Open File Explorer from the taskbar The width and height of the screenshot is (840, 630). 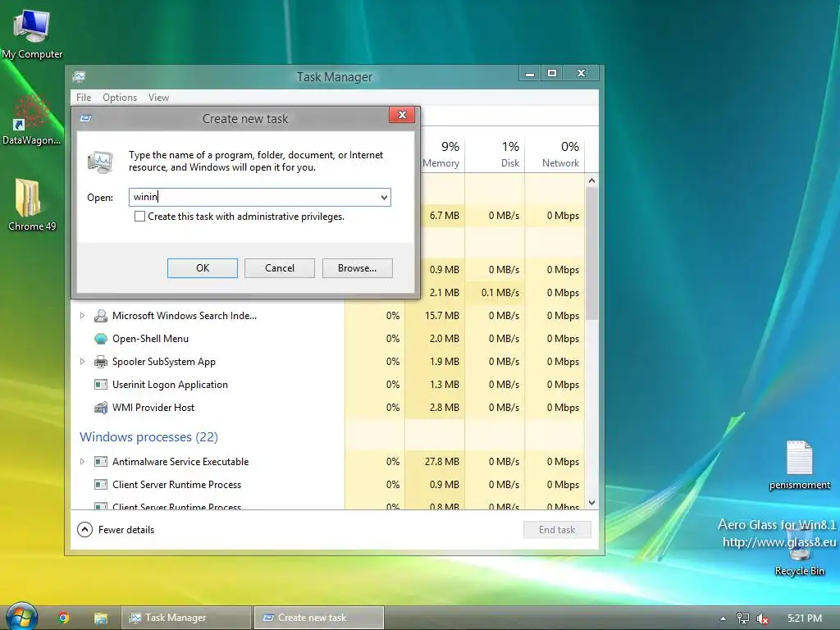pos(101,618)
